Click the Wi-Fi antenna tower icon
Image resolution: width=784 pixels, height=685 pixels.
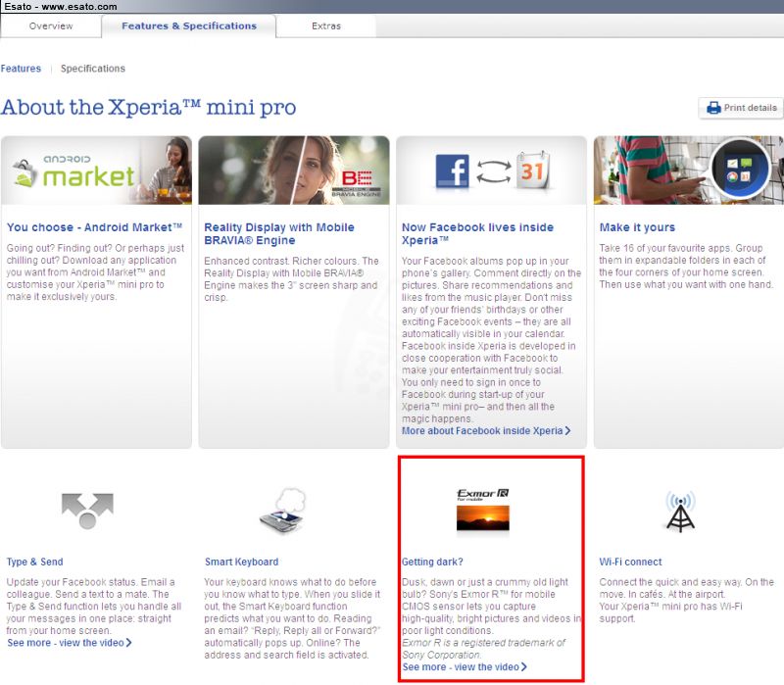680,511
